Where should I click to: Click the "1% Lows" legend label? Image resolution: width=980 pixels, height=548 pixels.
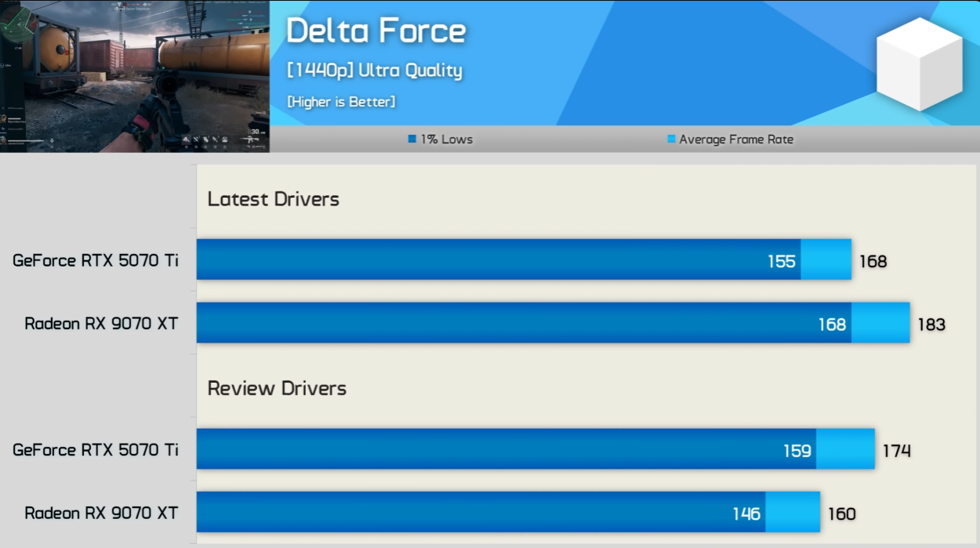(x=447, y=140)
